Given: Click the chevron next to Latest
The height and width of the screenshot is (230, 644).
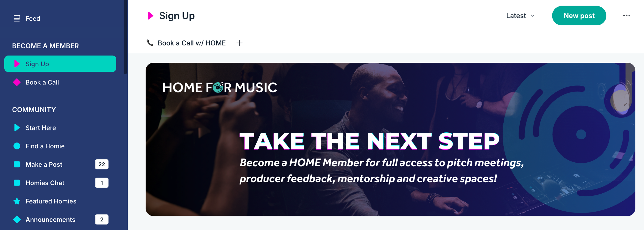Looking at the screenshot, I should coord(533,16).
